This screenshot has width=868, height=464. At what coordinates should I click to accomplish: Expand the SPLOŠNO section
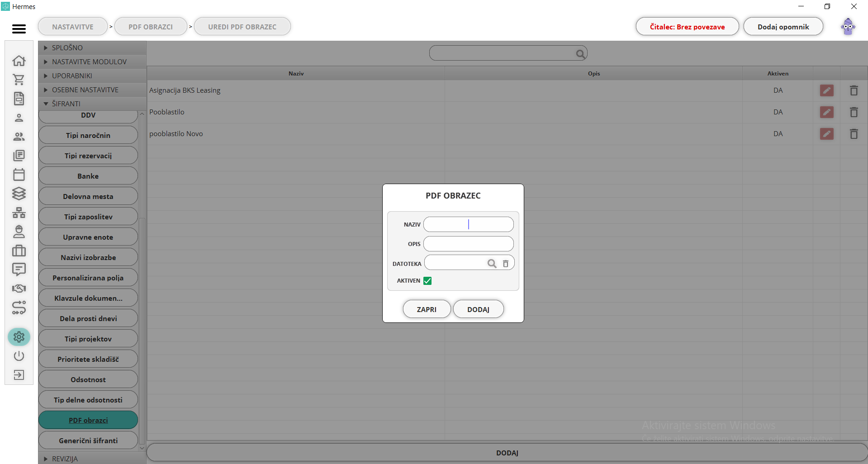tap(92, 47)
